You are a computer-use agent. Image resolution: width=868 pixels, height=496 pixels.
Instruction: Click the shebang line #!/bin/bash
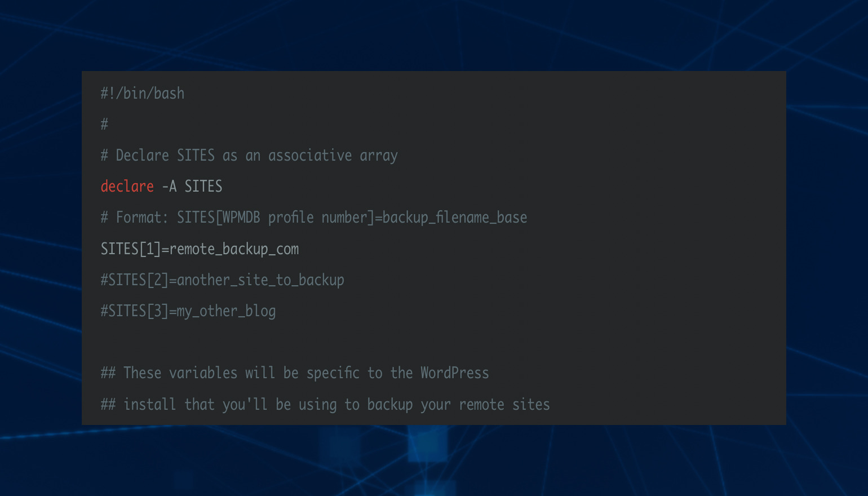point(143,94)
